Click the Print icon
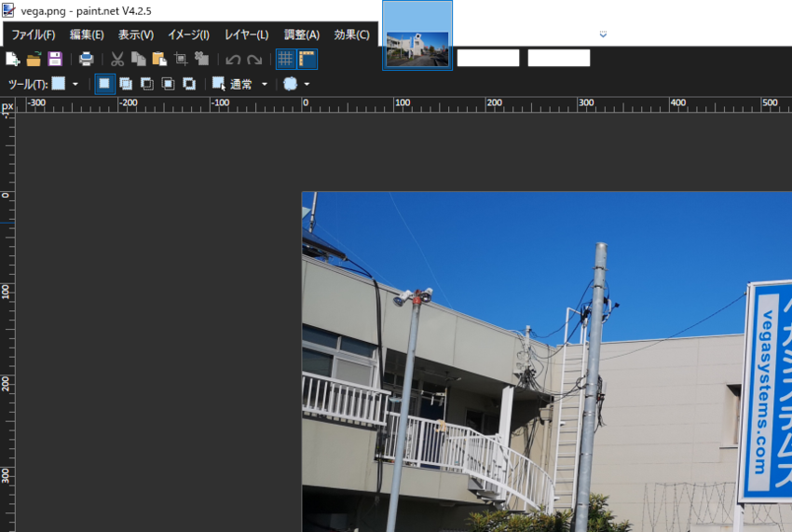The height and width of the screenshot is (532, 792). point(87,59)
